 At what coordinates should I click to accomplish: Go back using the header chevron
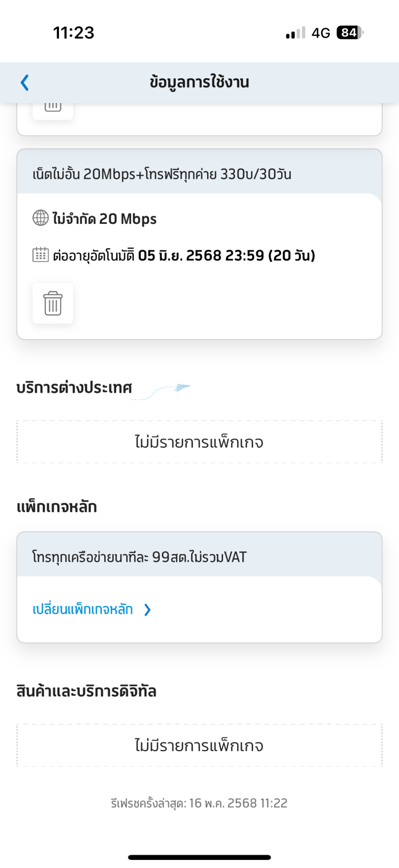point(24,83)
